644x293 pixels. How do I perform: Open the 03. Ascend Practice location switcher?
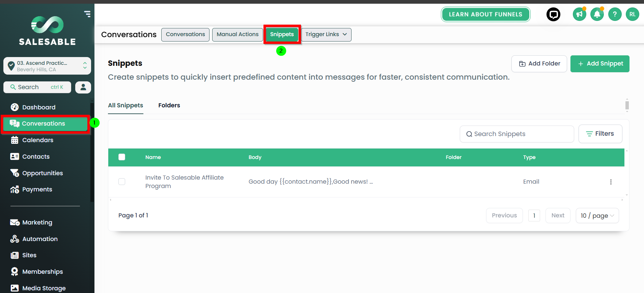pyautogui.click(x=47, y=66)
